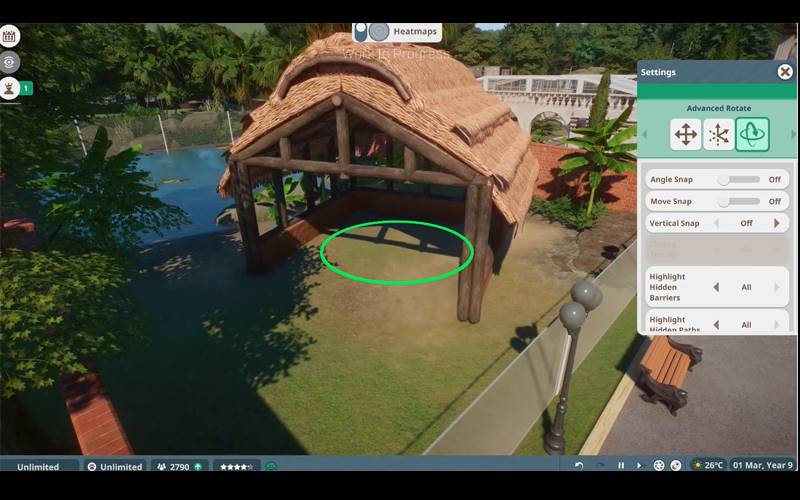Change Highlight Hidden Paths with the left arrow
This screenshot has width=800, height=500.
(x=715, y=325)
